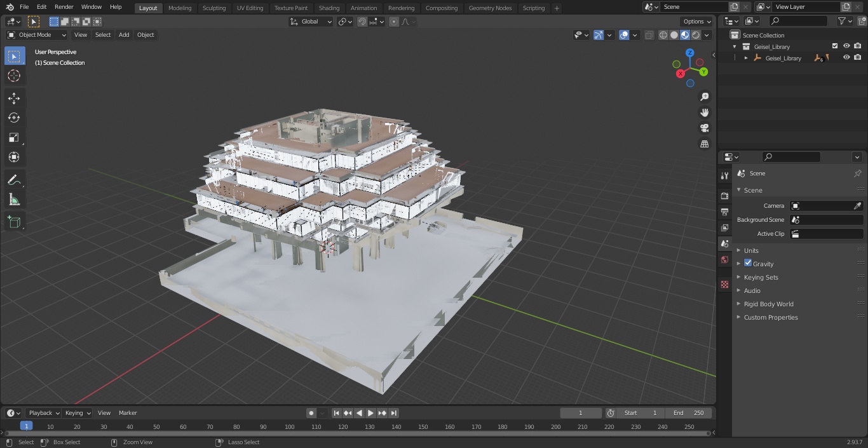Disable rendering of the Geisel_Library object

(x=858, y=57)
